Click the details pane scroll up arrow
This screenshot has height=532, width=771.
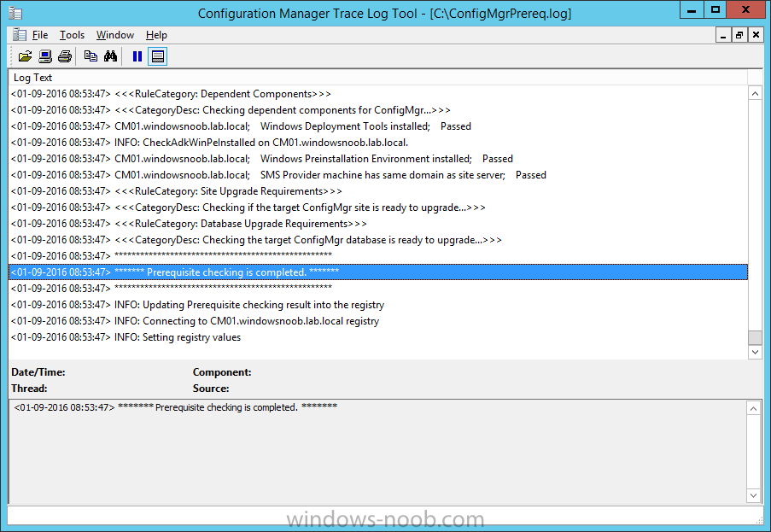(x=753, y=408)
